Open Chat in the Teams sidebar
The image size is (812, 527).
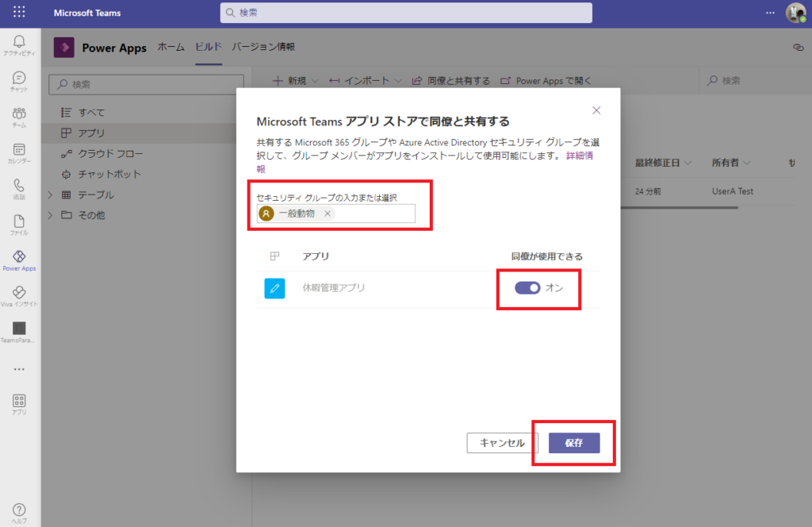pyautogui.click(x=19, y=82)
